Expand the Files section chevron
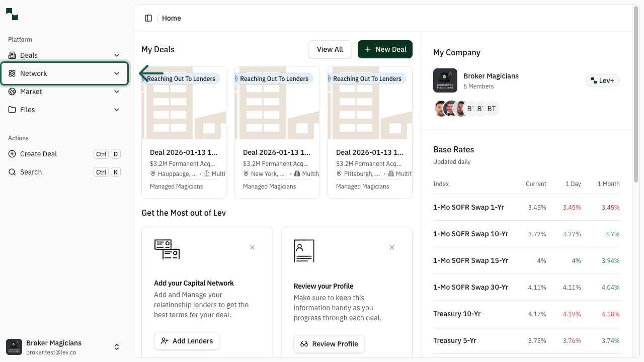644x362 pixels. click(117, 110)
